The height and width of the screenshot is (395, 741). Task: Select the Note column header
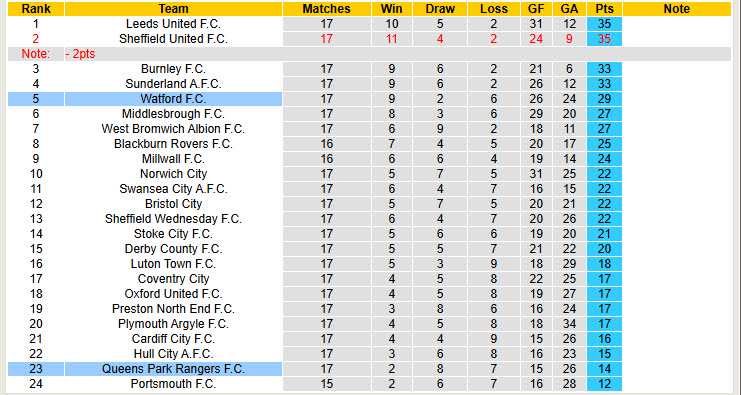[x=677, y=9]
